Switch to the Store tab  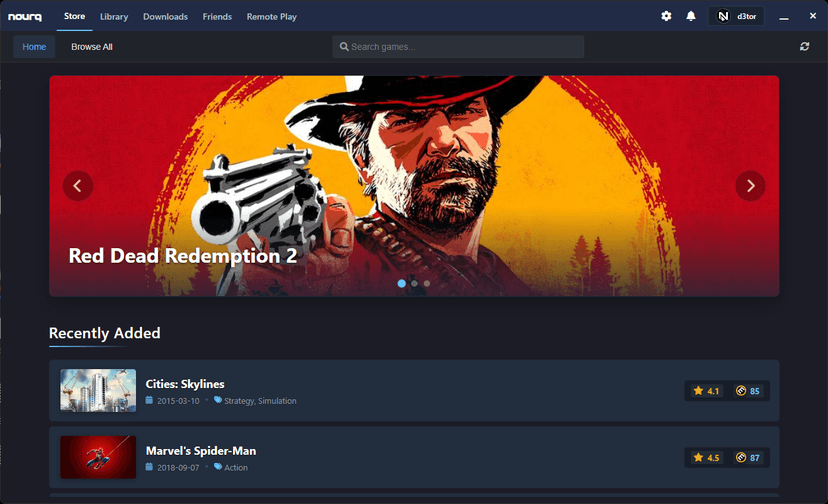(x=74, y=16)
